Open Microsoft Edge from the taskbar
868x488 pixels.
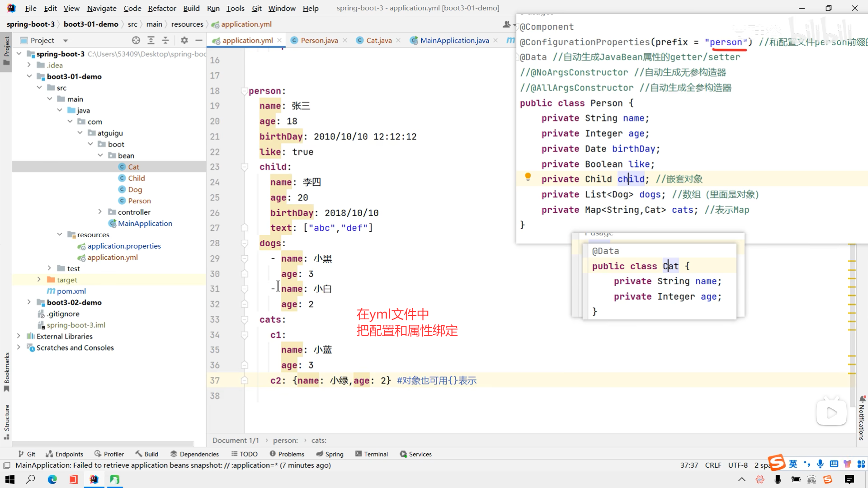coord(52,479)
